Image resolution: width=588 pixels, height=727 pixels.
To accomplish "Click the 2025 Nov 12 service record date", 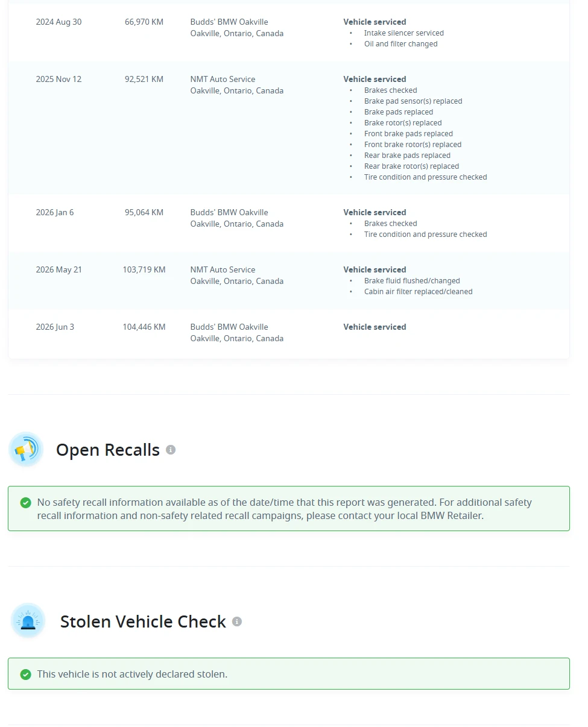I will tap(58, 79).
